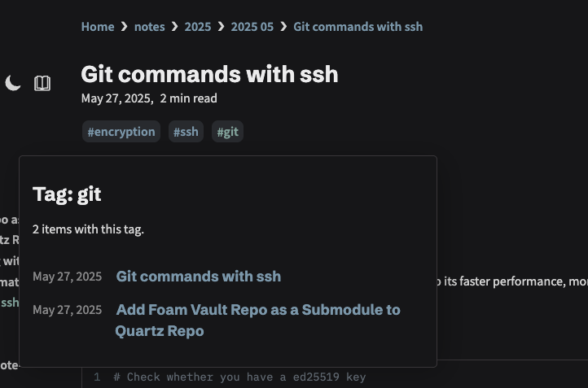Open the #git tag
This screenshot has height=388, width=588.
tap(227, 132)
